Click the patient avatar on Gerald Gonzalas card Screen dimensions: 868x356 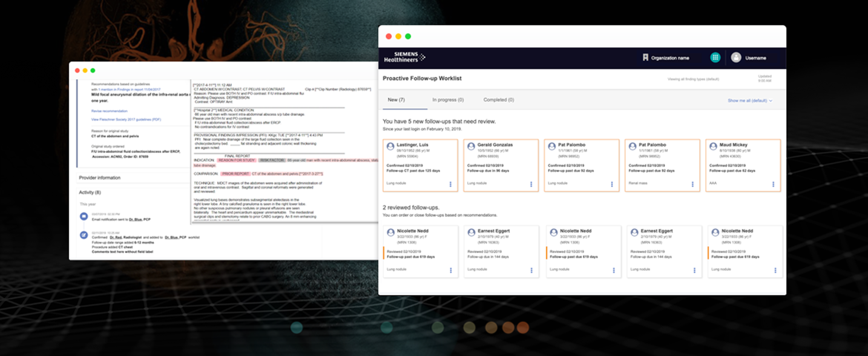[471, 146]
